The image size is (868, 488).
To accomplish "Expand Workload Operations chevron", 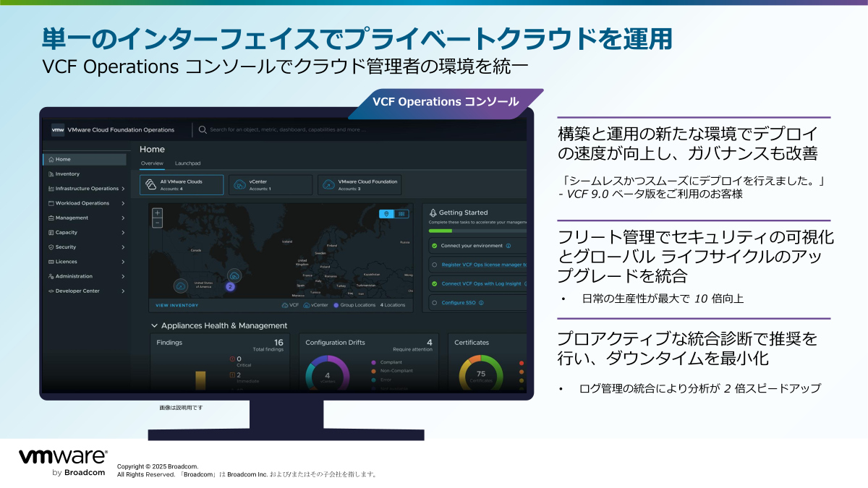I will (123, 203).
